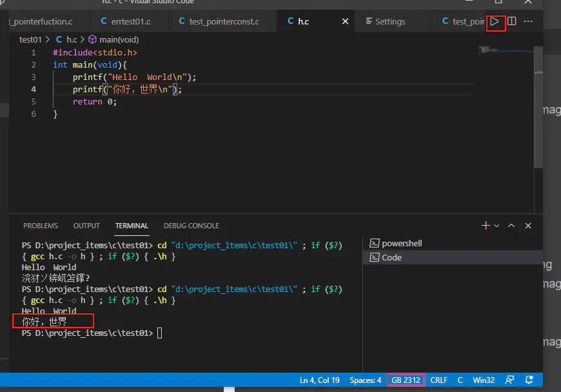
Task: Close the terminal panel with X
Action: tap(528, 226)
